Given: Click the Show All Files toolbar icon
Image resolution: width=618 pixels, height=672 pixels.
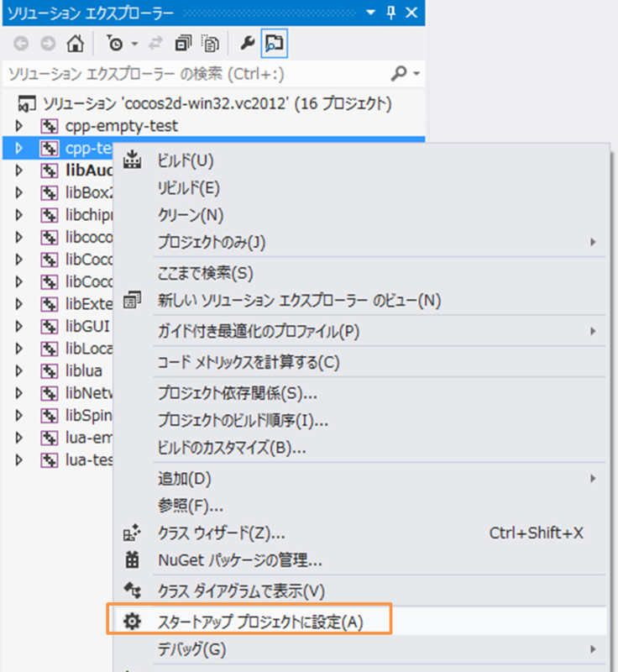Looking at the screenshot, I should point(210,44).
